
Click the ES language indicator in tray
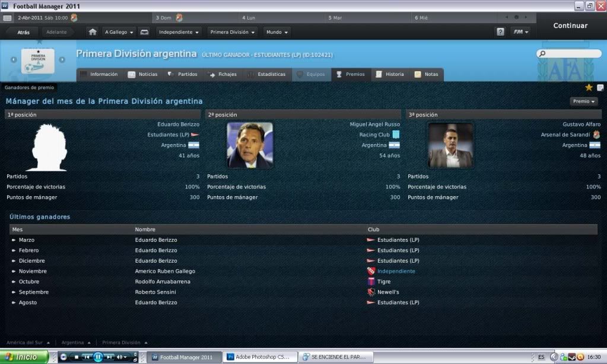541,357
